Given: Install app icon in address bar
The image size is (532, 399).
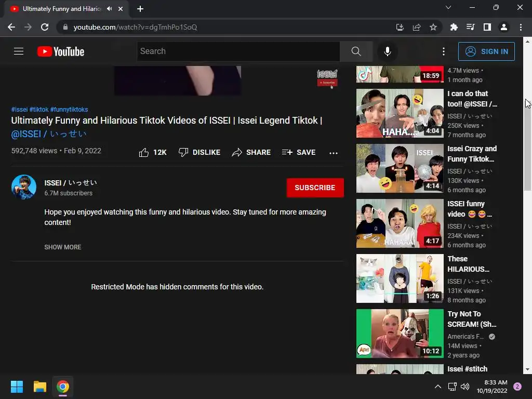Looking at the screenshot, I should [x=400, y=27].
